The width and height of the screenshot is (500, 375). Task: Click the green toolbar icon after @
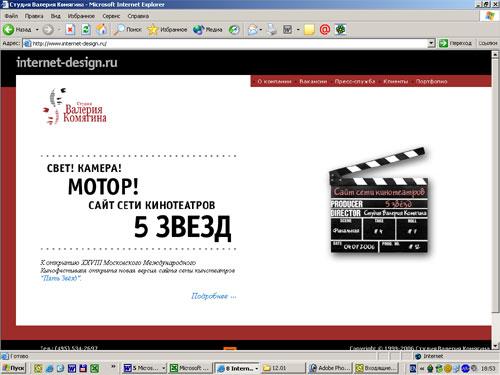(x=340, y=30)
